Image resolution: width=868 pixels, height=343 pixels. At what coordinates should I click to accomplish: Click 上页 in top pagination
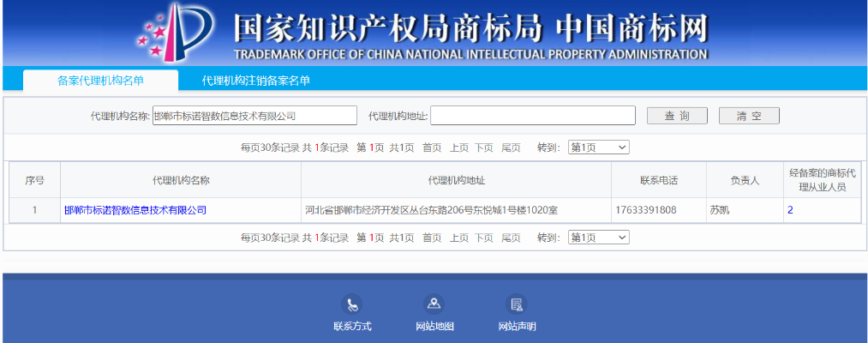coord(459,147)
